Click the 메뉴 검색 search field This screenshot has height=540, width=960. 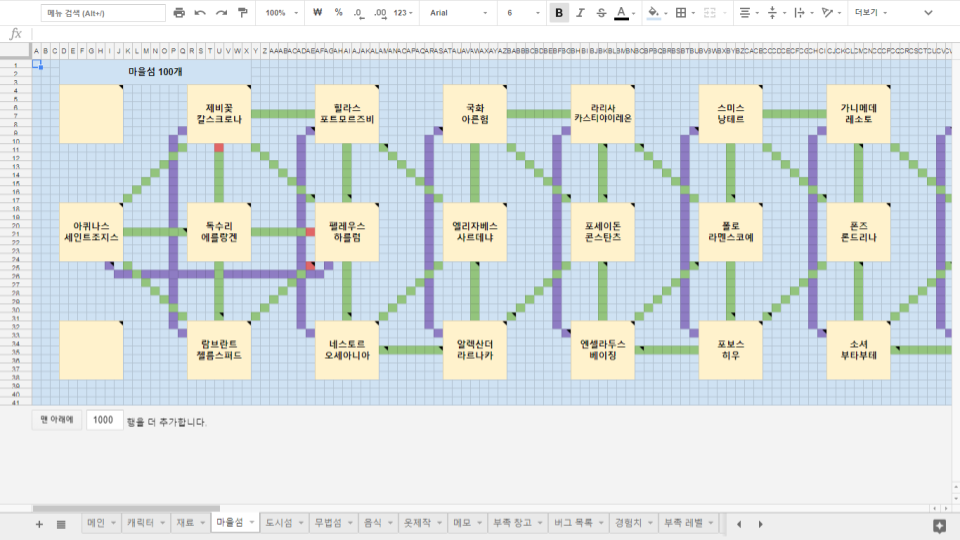coord(103,13)
